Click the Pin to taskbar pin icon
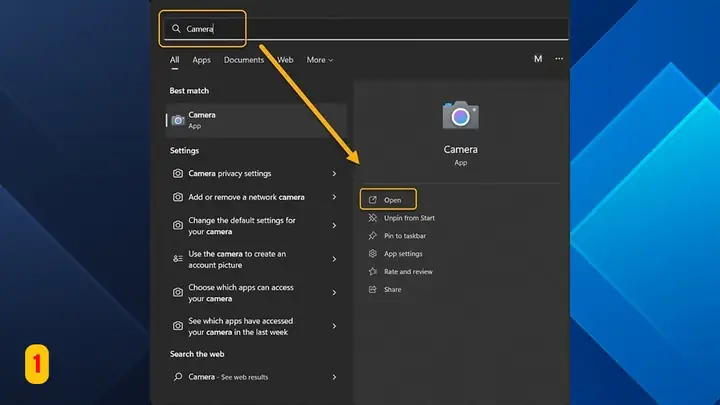This screenshot has height=405, width=720. 372,236
